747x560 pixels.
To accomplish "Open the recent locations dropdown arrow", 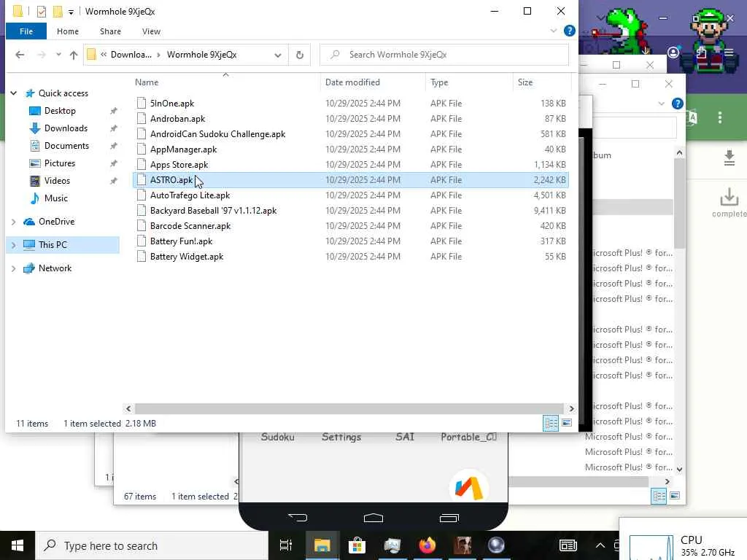I will pyautogui.click(x=58, y=55).
